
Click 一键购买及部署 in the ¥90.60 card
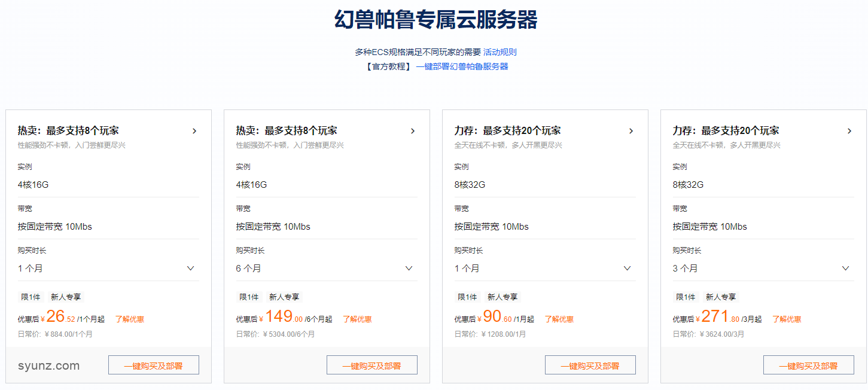pyautogui.click(x=590, y=365)
